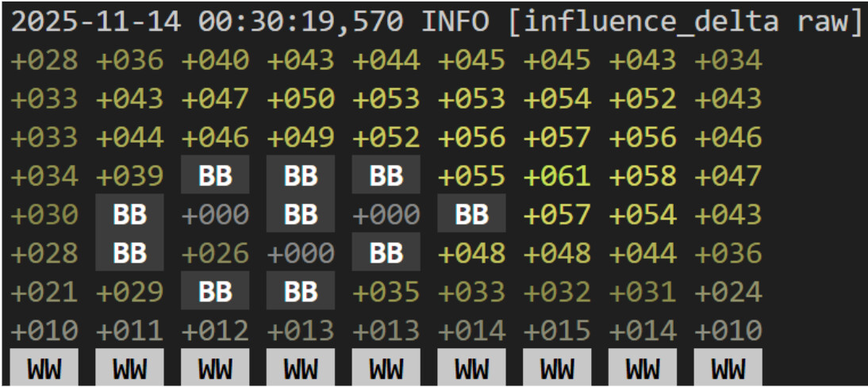The height and width of the screenshot is (387, 868).
Task: Click the +061 peak value cell
Action: pos(557,176)
